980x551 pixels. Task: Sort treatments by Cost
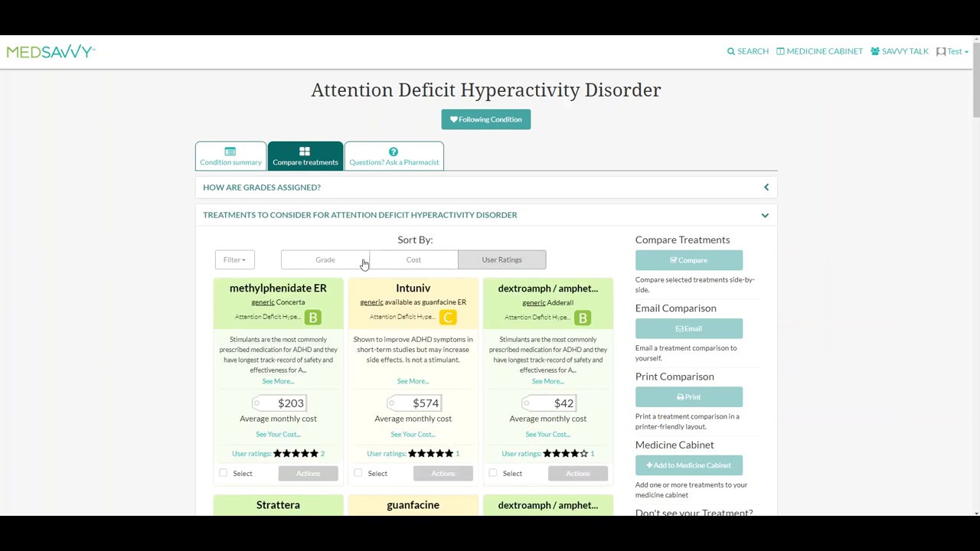coord(413,259)
